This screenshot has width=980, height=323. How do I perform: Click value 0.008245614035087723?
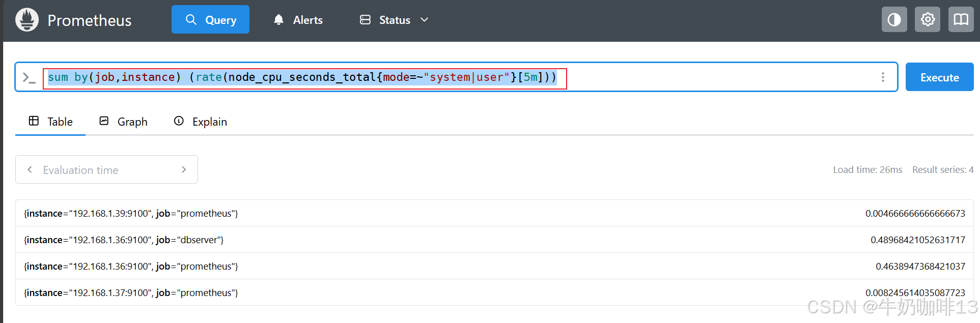[915, 293]
